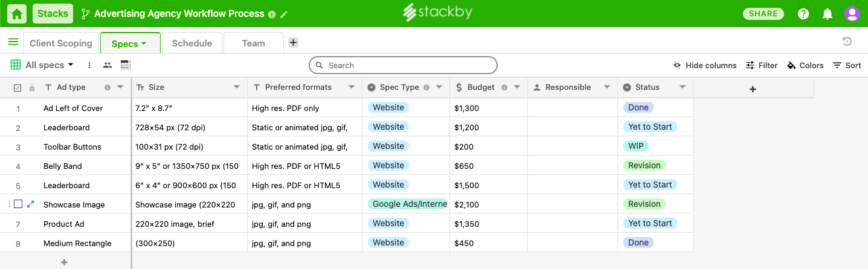Open the user profile avatar
This screenshot has width=868, height=269.
point(852,14)
